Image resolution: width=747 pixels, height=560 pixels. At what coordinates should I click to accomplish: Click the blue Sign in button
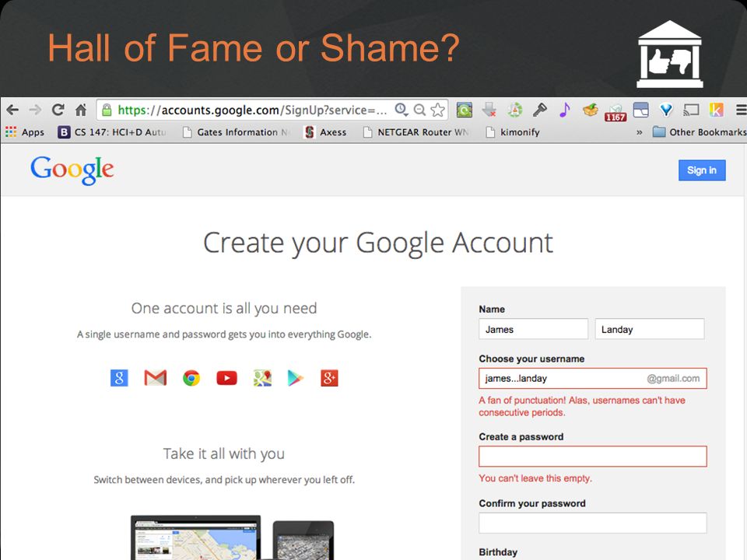click(x=702, y=170)
